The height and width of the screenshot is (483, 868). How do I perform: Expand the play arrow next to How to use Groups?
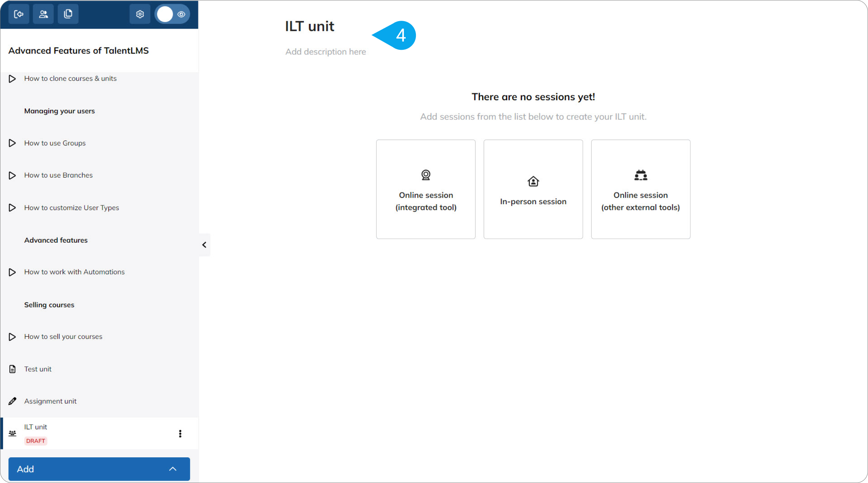[x=12, y=143]
